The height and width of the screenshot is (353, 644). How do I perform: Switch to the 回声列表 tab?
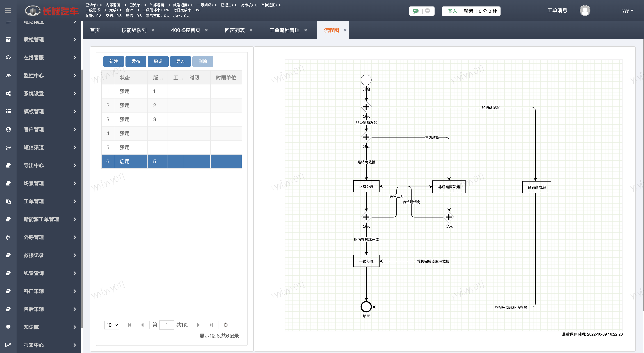point(235,30)
